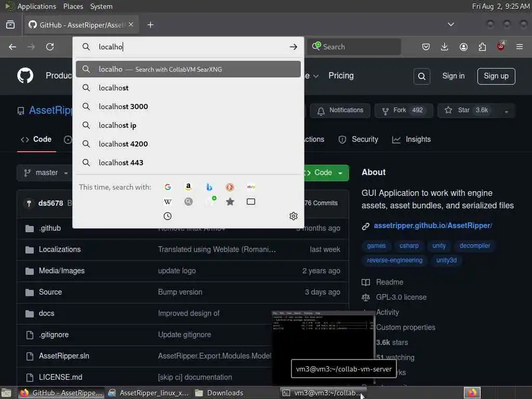Search this time with eBay
532x399 pixels.
pyautogui.click(x=251, y=187)
